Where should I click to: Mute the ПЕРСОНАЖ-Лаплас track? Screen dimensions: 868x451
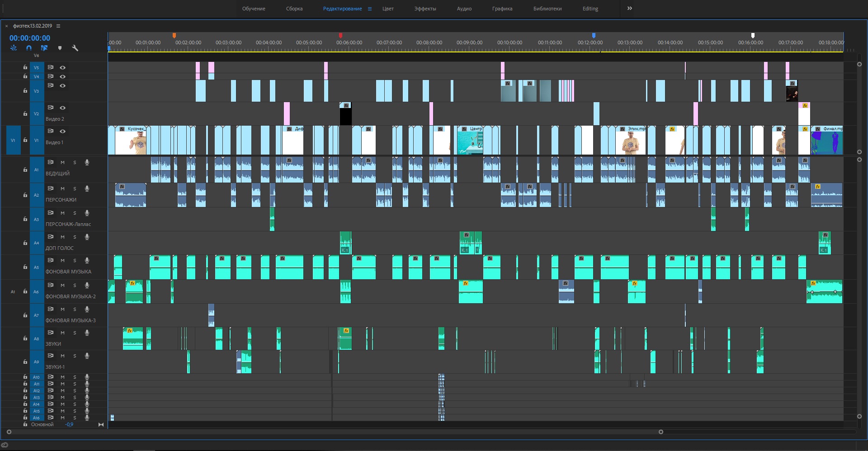point(62,213)
